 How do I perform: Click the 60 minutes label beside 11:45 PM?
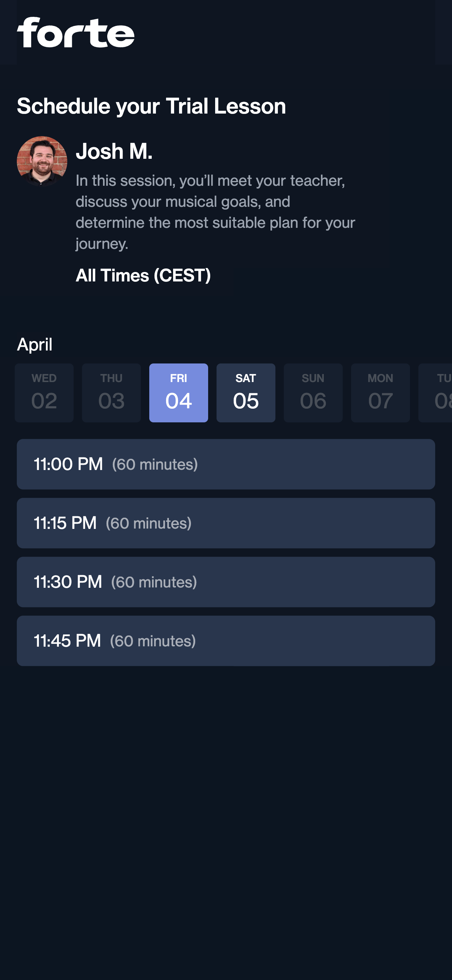[153, 641]
